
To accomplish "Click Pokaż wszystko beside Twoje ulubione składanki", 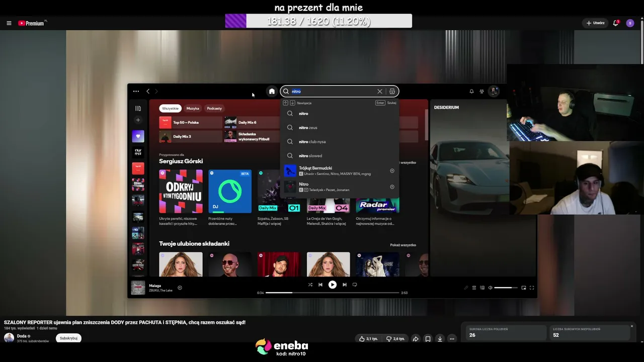I will 403,245.
